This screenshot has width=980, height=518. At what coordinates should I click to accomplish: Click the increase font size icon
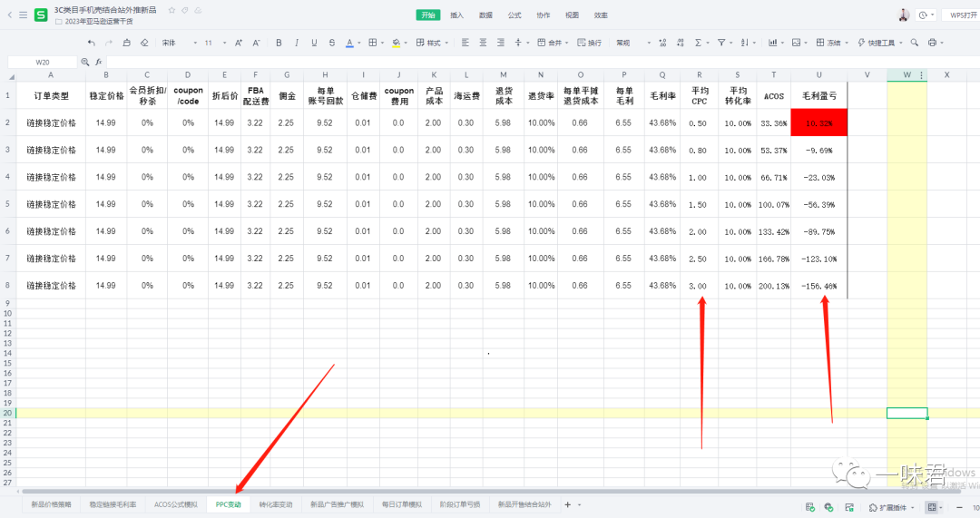pos(239,43)
